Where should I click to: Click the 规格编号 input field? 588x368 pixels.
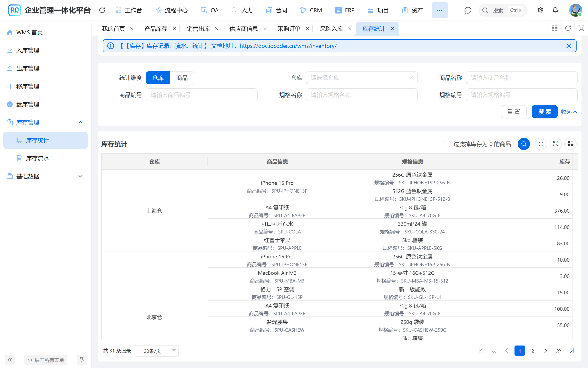coord(522,95)
